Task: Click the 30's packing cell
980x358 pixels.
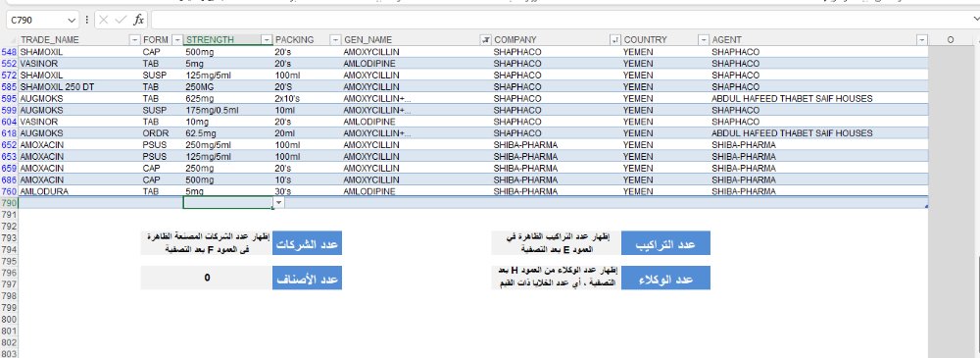Action: click(x=308, y=191)
